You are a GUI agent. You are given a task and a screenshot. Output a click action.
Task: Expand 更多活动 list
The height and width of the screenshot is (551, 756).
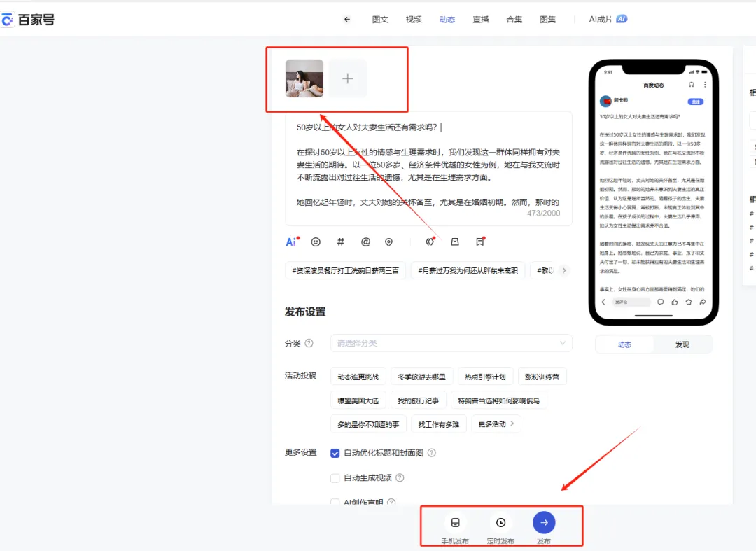pos(496,424)
